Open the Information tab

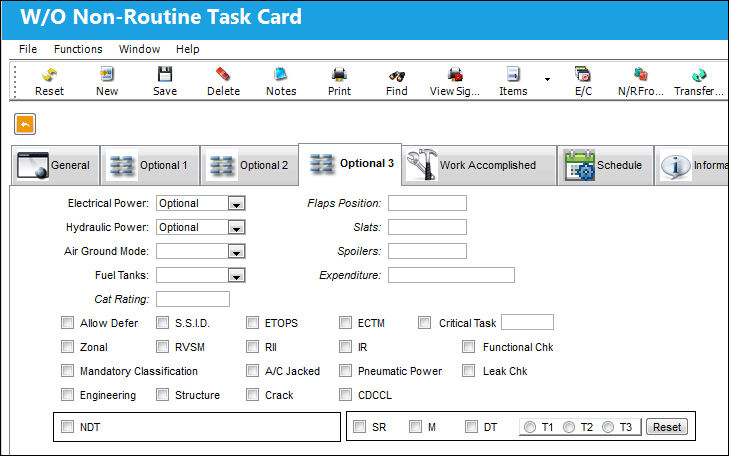click(692, 165)
